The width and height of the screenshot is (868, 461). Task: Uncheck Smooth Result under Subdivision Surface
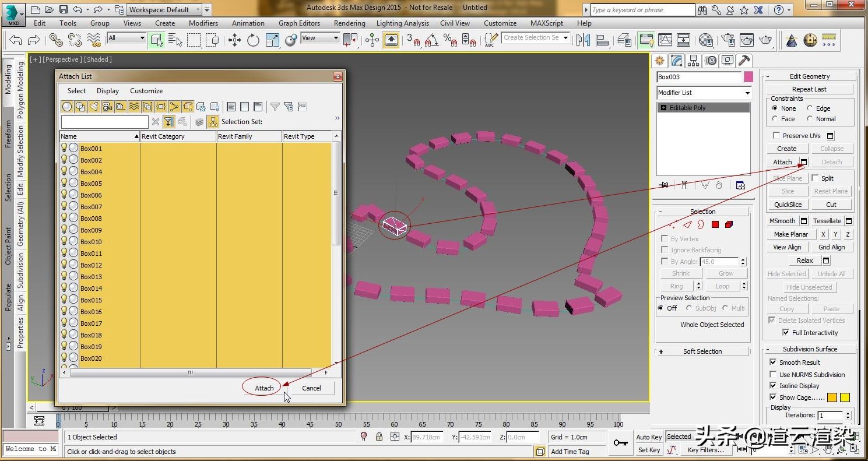(774, 362)
